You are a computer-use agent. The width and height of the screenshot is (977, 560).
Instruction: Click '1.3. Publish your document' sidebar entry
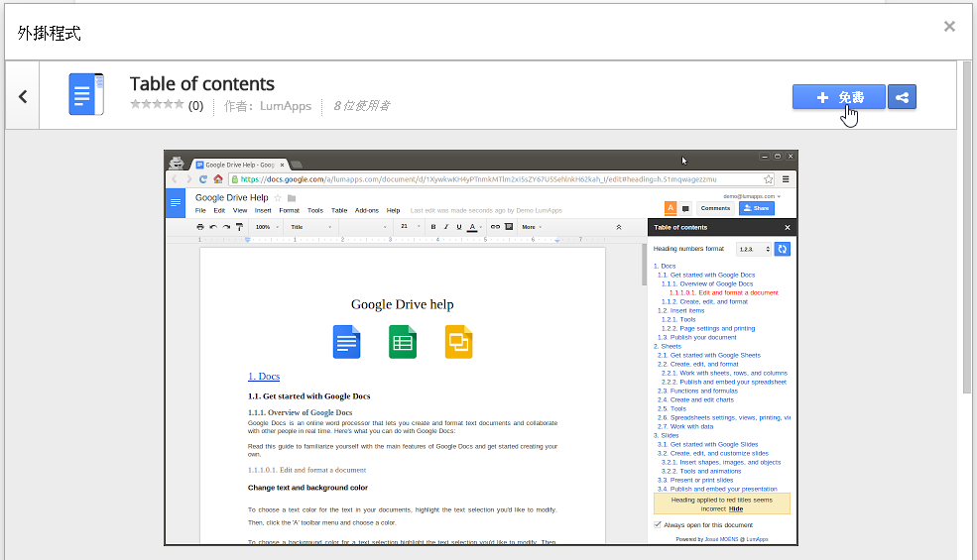pos(696,338)
